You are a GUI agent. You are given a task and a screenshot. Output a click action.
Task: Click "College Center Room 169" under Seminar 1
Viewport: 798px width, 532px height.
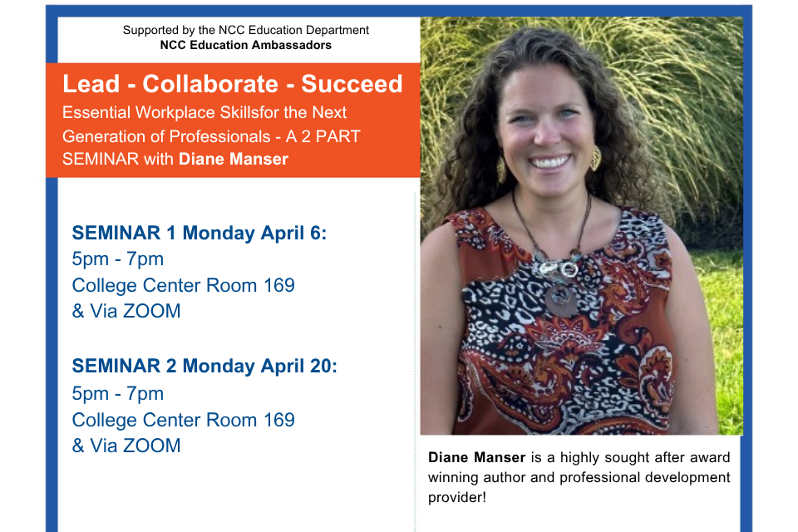(183, 285)
